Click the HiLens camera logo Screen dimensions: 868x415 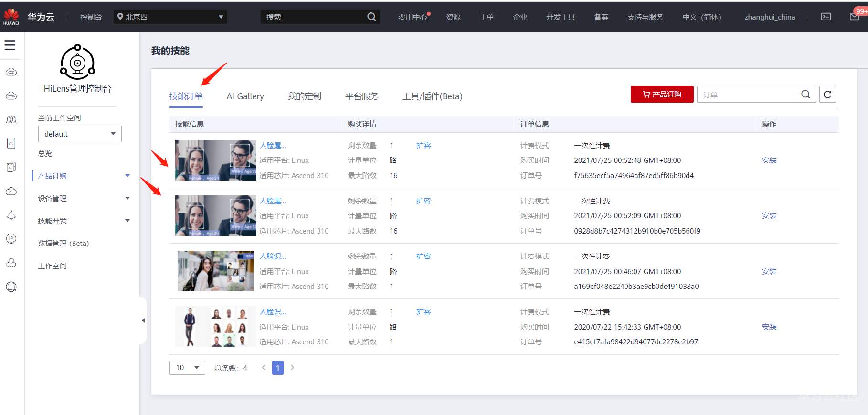(x=77, y=62)
